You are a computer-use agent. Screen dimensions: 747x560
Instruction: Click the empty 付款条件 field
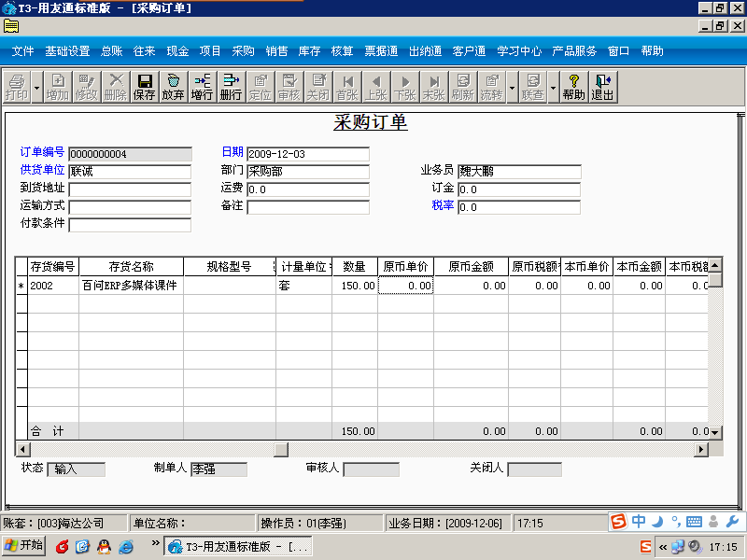point(130,225)
